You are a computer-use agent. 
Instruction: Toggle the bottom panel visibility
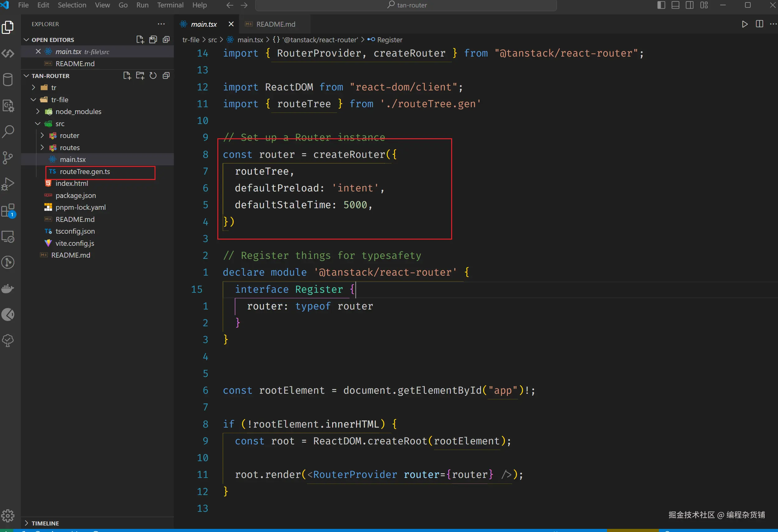(x=675, y=5)
